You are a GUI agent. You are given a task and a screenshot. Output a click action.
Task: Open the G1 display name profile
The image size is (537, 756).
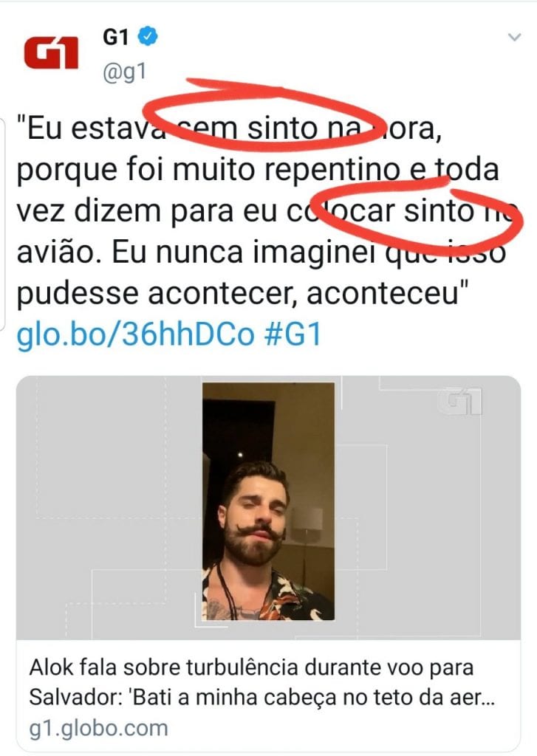(116, 37)
